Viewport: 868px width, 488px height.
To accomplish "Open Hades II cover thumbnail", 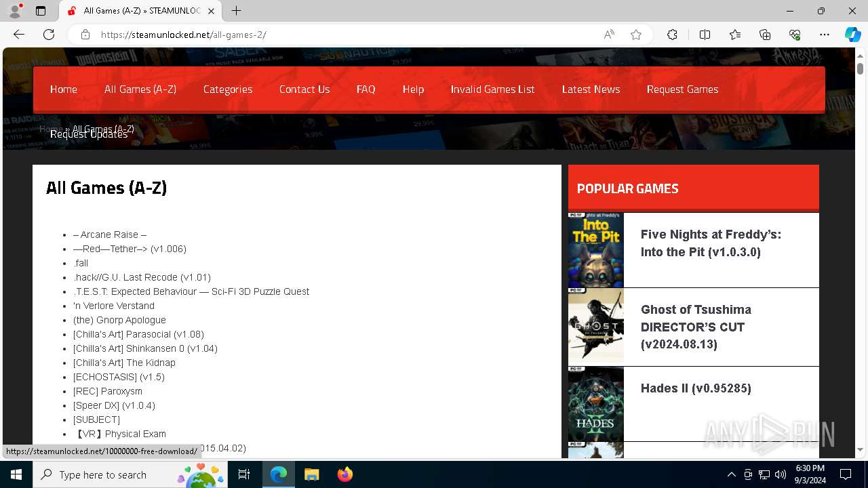I will point(596,404).
